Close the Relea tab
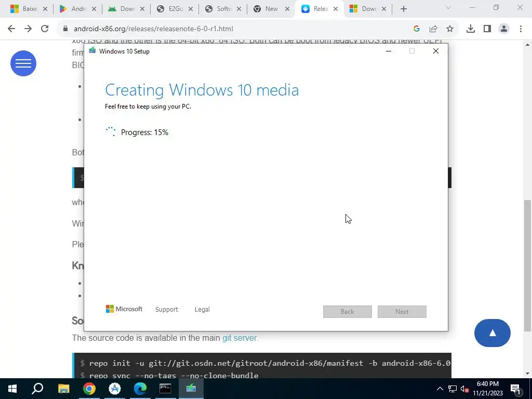 [336, 9]
